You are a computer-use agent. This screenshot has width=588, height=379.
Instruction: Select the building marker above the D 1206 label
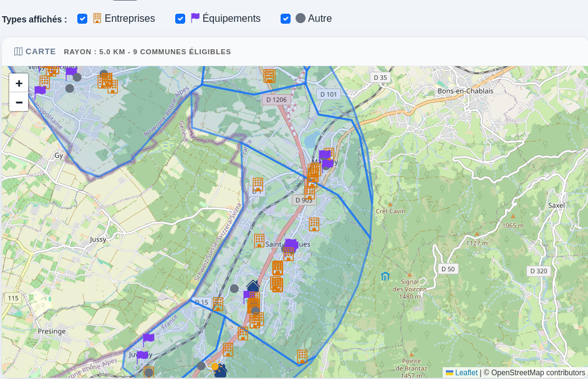tap(269, 75)
